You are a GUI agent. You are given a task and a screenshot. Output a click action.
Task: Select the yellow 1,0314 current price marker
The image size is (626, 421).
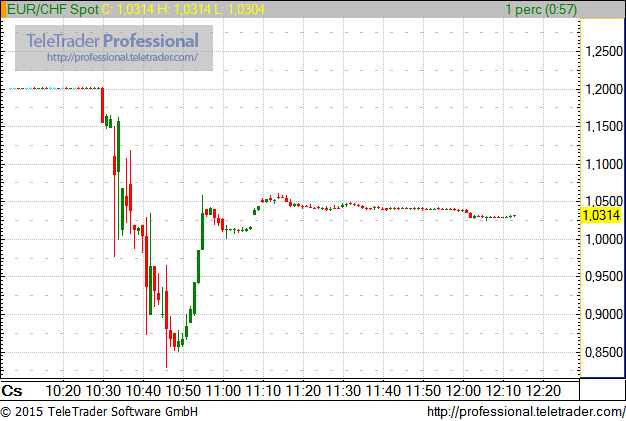[x=601, y=215]
